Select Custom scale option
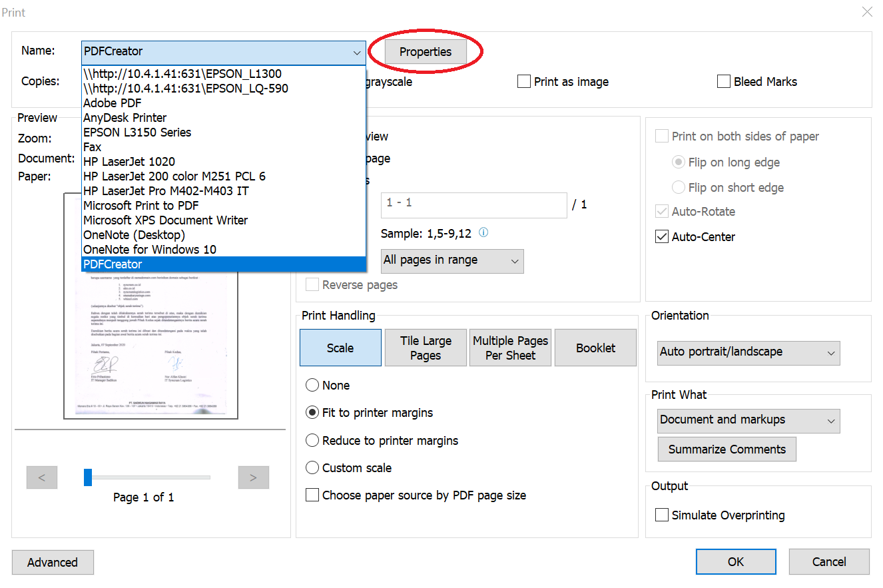The width and height of the screenshot is (883, 588). (312, 467)
